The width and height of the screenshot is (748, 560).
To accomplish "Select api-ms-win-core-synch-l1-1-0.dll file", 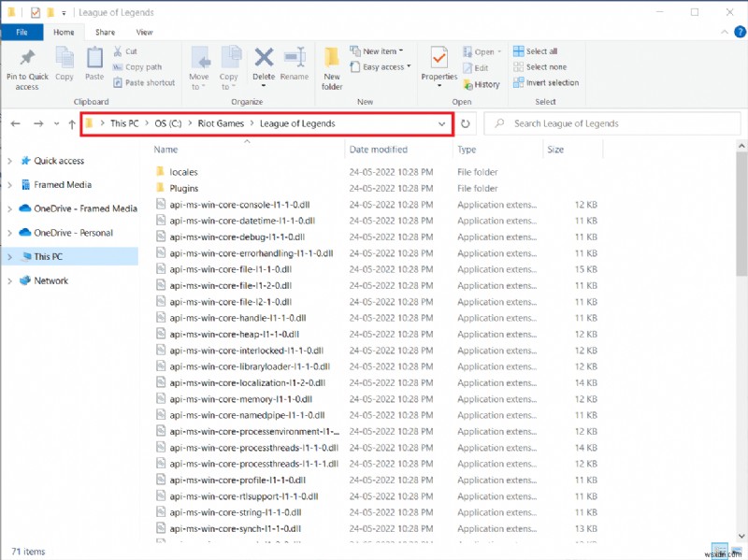I will [236, 528].
